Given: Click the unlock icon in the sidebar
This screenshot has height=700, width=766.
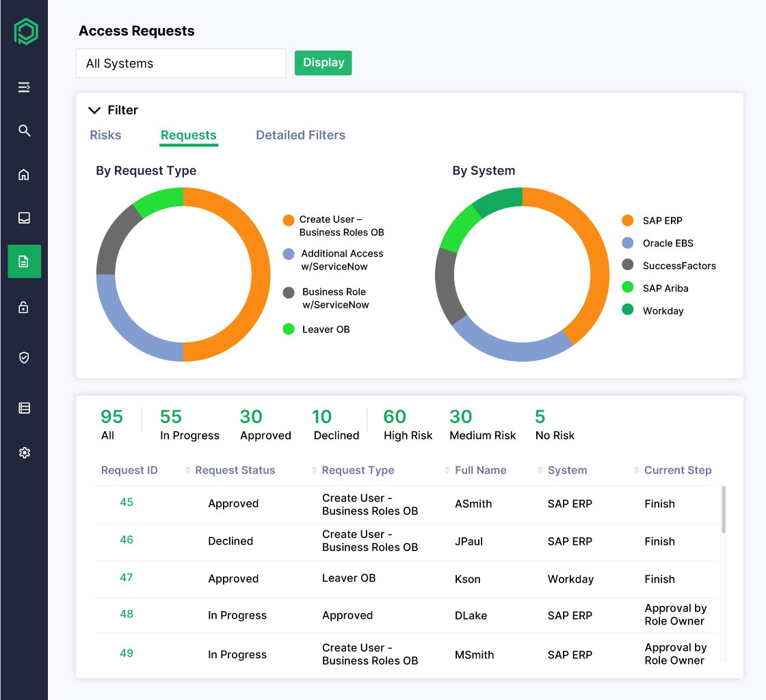Looking at the screenshot, I should click(24, 308).
